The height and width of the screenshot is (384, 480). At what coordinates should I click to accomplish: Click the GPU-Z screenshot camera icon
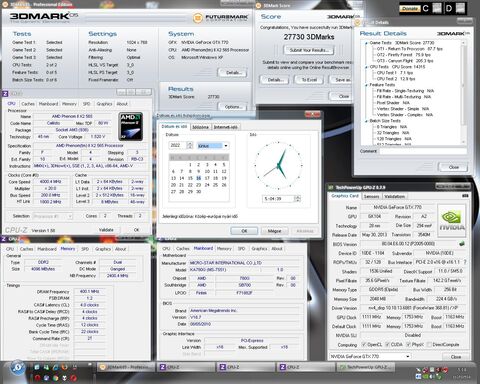coord(465,196)
